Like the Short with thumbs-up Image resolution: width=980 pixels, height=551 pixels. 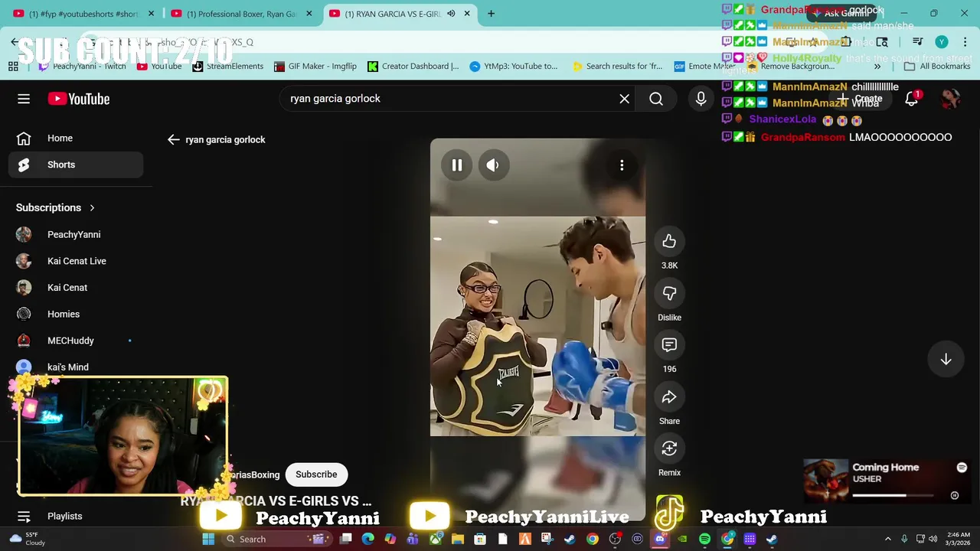tap(669, 242)
